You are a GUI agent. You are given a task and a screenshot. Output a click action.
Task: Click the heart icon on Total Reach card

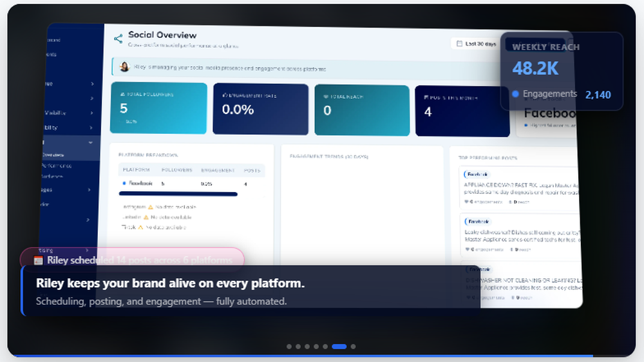[x=326, y=97]
